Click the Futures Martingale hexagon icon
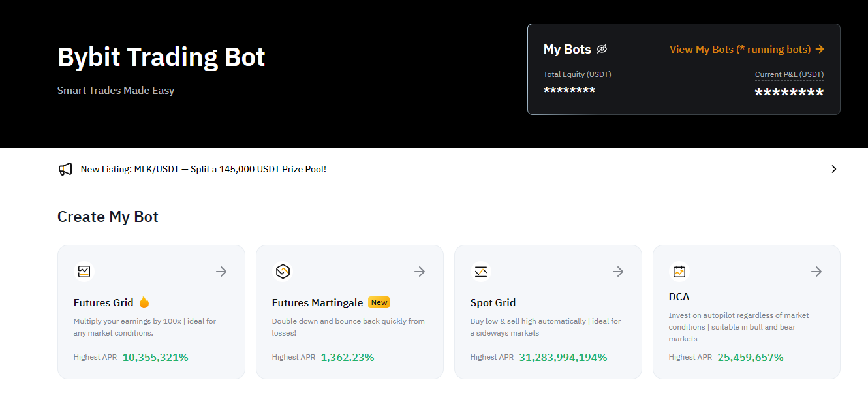 tap(283, 271)
